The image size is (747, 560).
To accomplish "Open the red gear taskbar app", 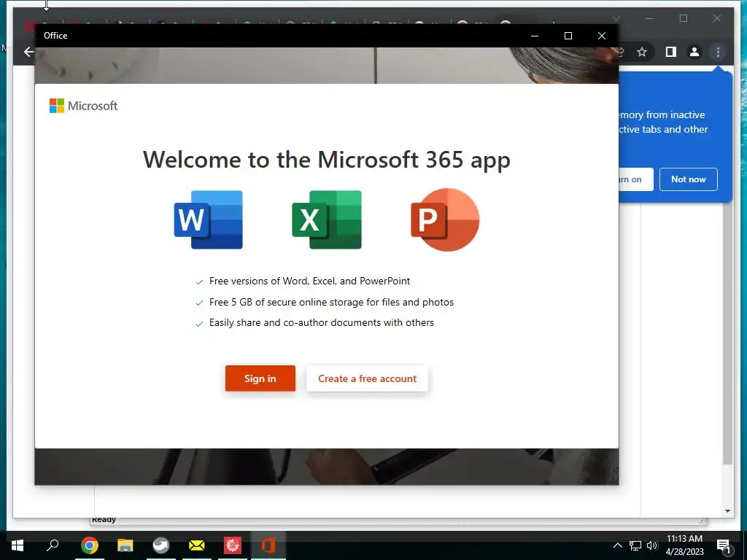I will tap(233, 545).
